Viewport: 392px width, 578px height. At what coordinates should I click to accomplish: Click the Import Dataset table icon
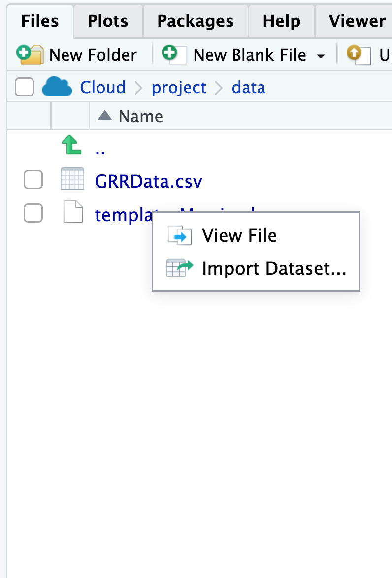point(179,268)
